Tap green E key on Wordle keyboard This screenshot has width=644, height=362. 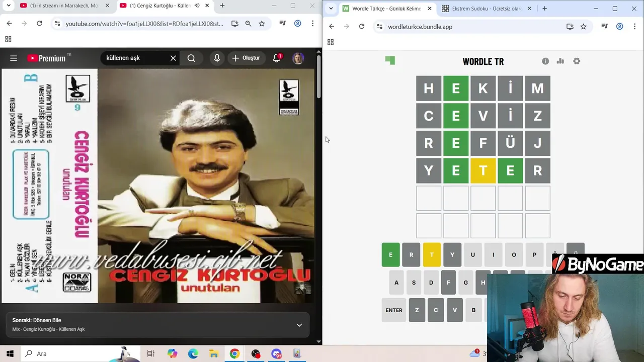pos(390,254)
